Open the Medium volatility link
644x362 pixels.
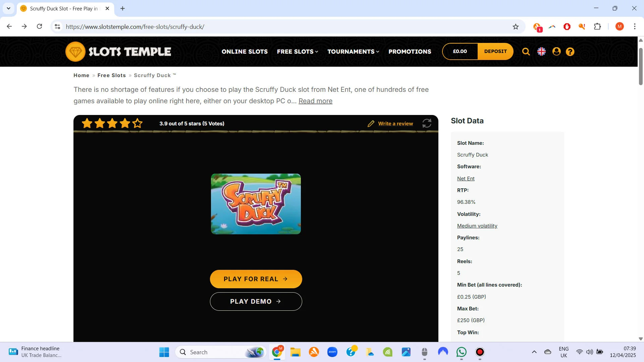coord(477,226)
